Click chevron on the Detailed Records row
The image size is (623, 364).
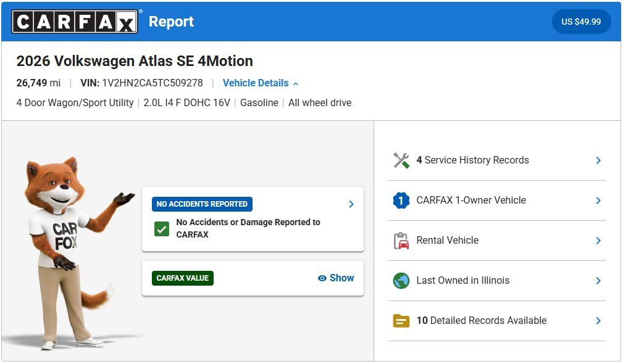click(x=598, y=321)
